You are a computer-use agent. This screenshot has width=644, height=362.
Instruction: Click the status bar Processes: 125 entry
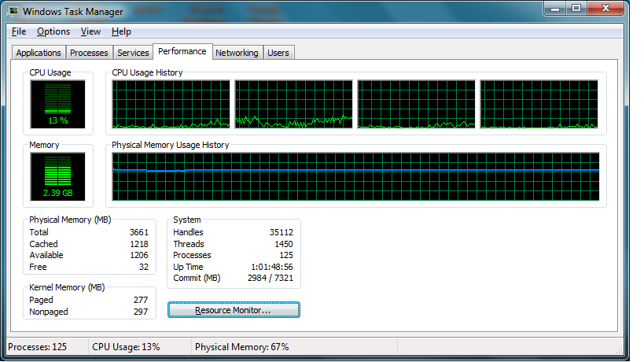tap(38, 347)
